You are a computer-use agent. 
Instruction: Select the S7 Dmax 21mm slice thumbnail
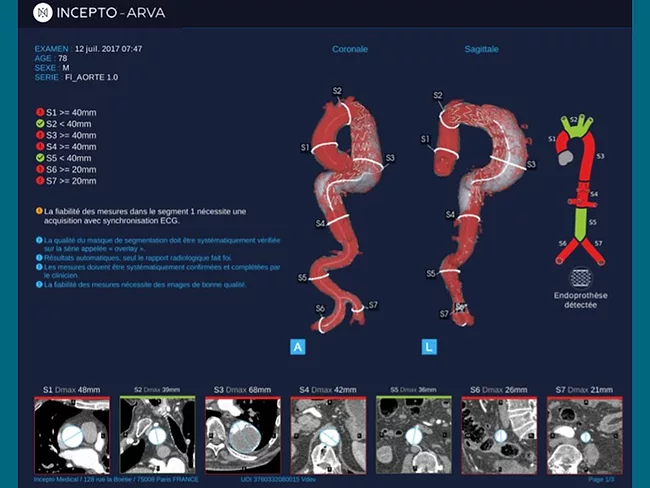583,434
